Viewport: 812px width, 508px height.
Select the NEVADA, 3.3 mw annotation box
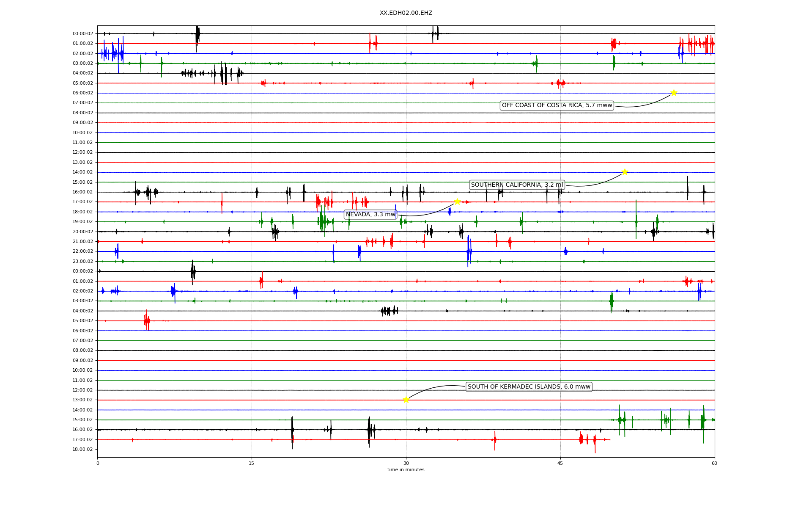[x=370, y=215]
